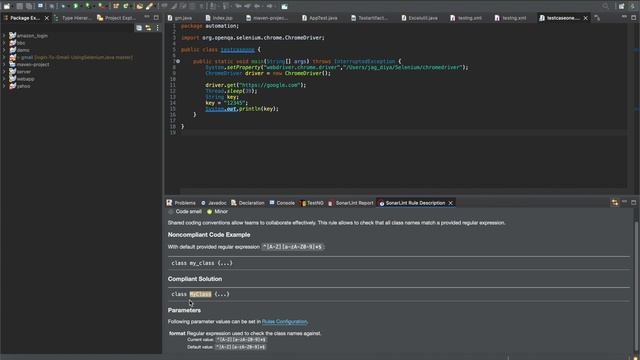Click the Open Perspective icon
This screenshot has width=640, height=360.
coord(621,6)
